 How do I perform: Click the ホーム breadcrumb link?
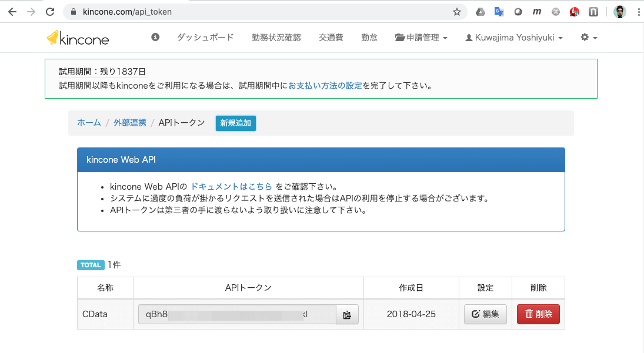89,123
